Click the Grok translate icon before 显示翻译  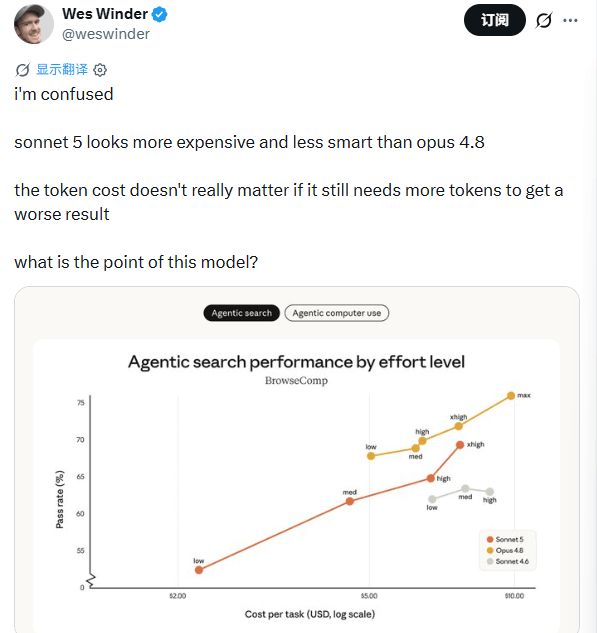tap(22, 70)
